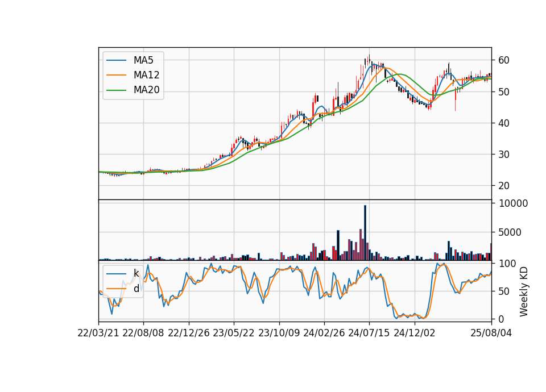The width and height of the screenshot is (546, 392).
Task: Click the KD axis value 100
Action: (507, 264)
